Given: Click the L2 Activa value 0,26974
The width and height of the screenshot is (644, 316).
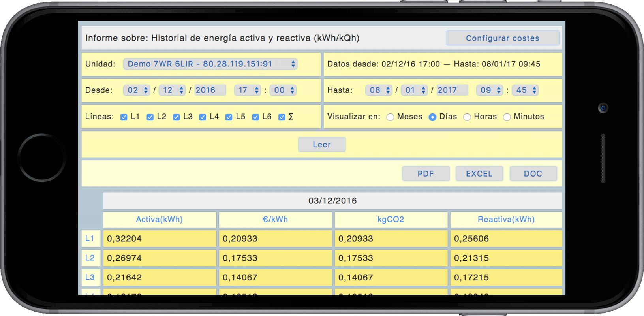Looking at the screenshot, I should [x=160, y=258].
